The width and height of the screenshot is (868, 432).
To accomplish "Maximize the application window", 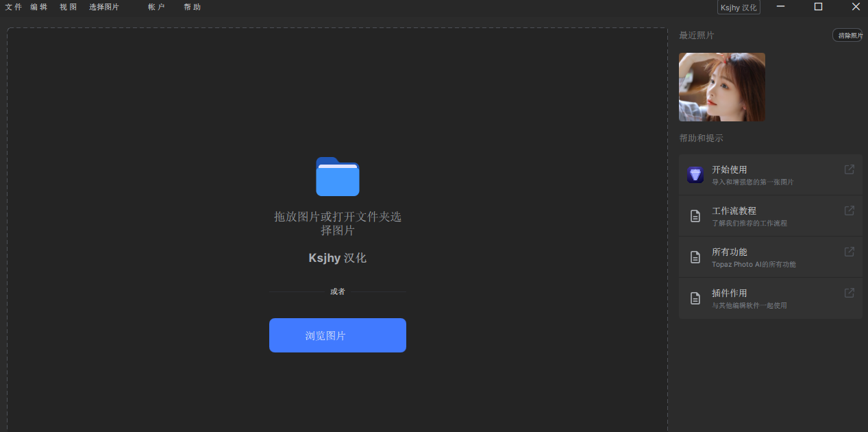I will [818, 7].
